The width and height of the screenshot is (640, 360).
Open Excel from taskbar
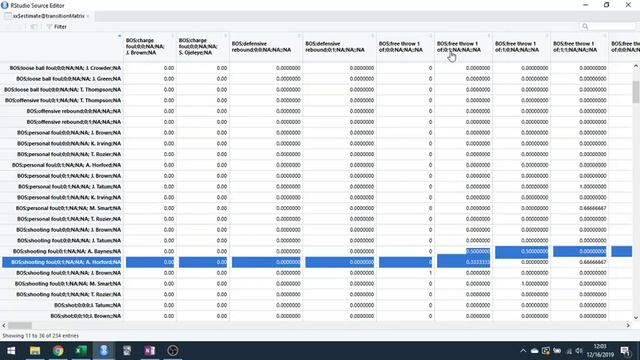(81, 351)
